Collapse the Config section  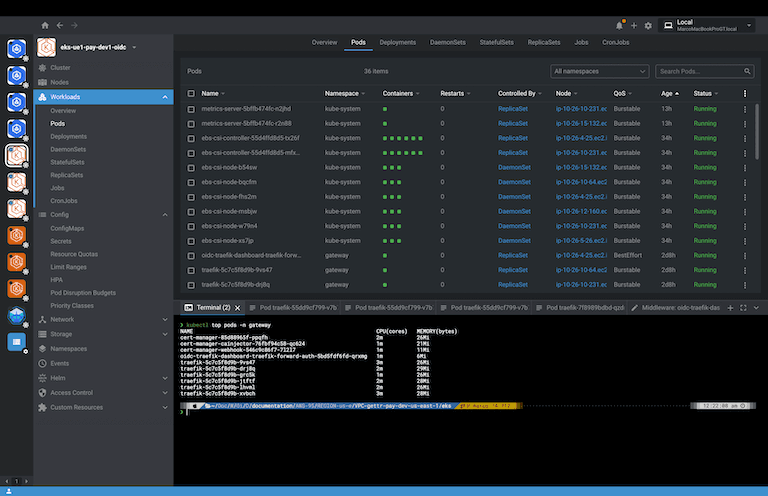click(x=165, y=214)
